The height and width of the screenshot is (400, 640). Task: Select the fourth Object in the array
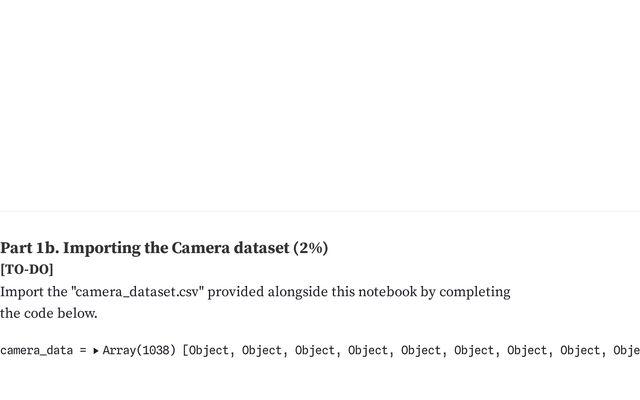(x=368, y=351)
